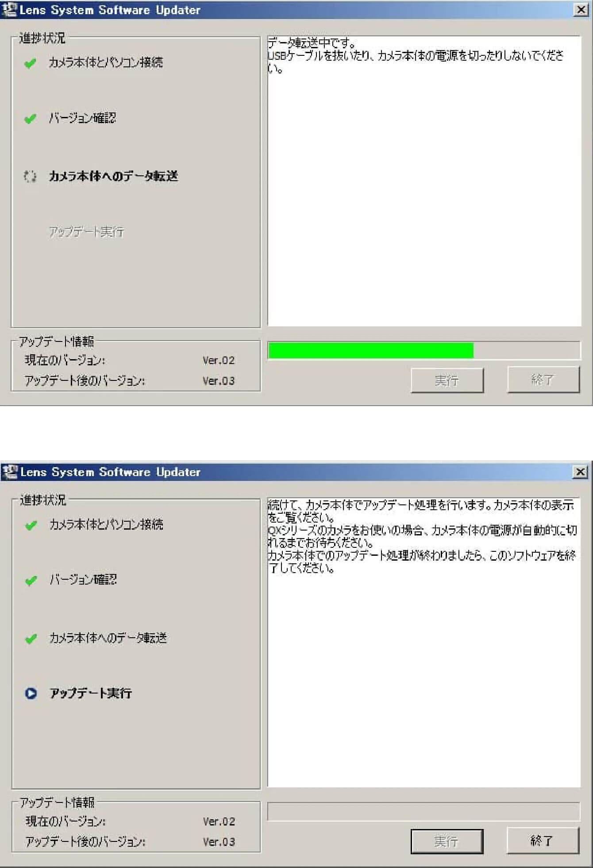The image size is (593, 868).
Task: Click the 実行 button in the lower window
Action: [447, 841]
